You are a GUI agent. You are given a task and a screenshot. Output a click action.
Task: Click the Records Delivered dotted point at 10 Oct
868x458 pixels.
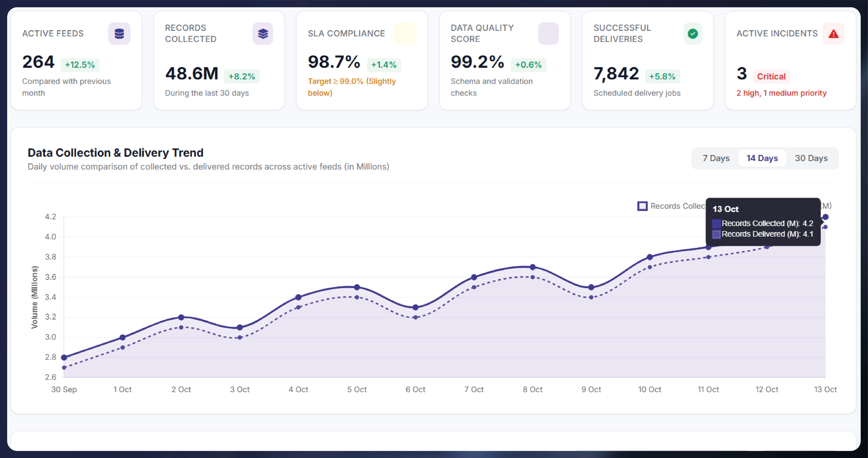coord(650,267)
